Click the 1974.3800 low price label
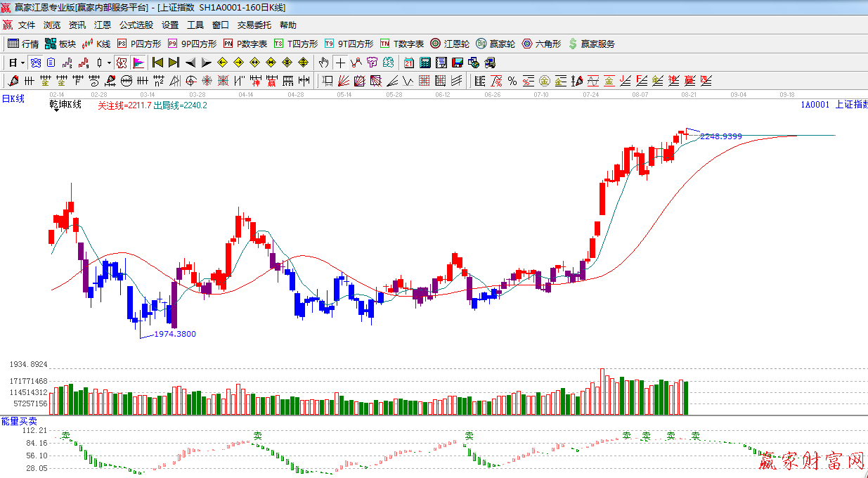 coord(175,334)
